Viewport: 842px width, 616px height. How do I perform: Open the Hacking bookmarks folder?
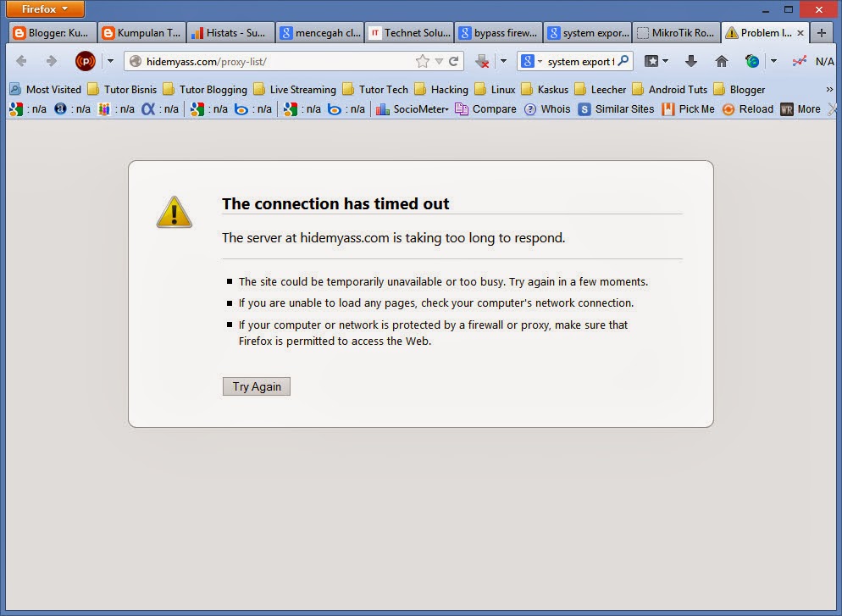pyautogui.click(x=441, y=89)
